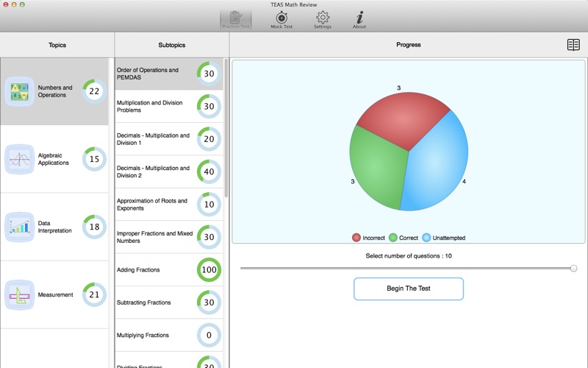
Task: Click the number of questions slider handle
Action: click(573, 268)
